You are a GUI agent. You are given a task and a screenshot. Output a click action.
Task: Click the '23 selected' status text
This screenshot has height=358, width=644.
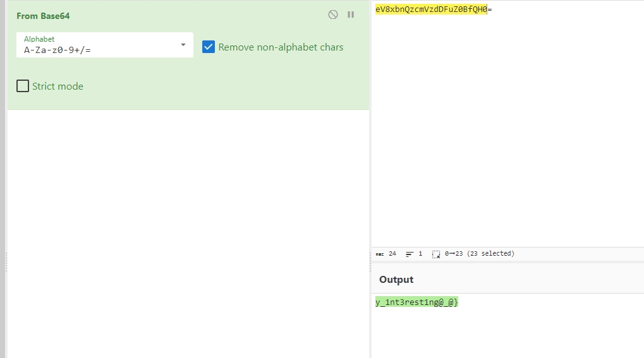(x=490, y=254)
